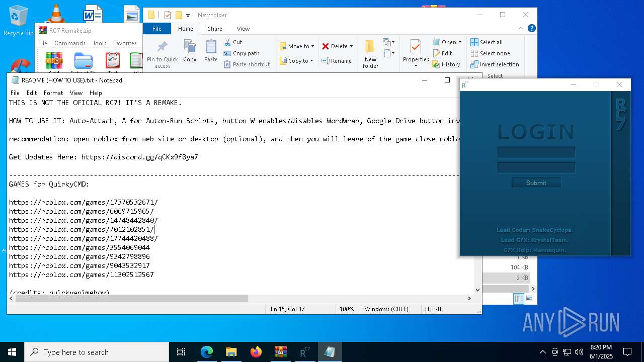644x362 pixels.
Task: Click the WinRAR Add archive icon
Action: click(54, 61)
